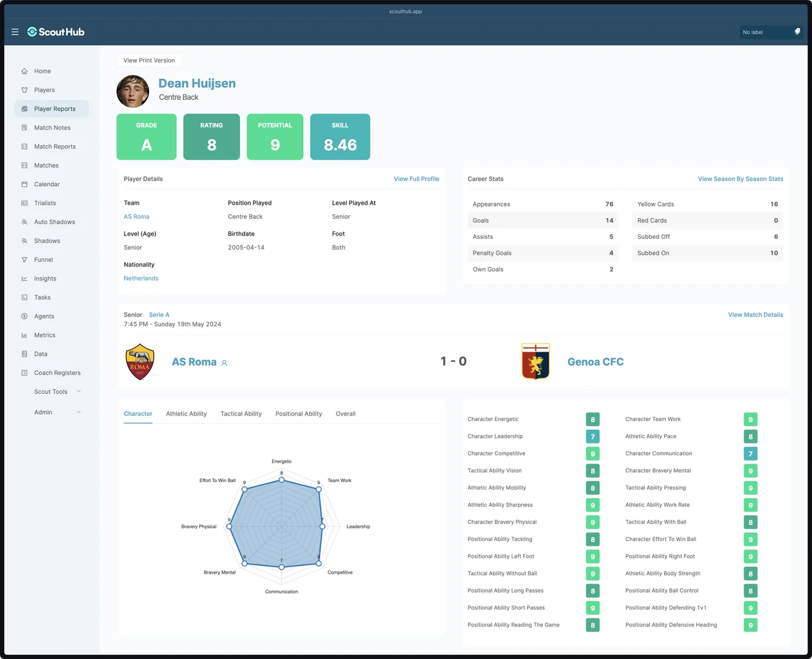
Task: Click the Players shirt icon
Action: coord(24,90)
